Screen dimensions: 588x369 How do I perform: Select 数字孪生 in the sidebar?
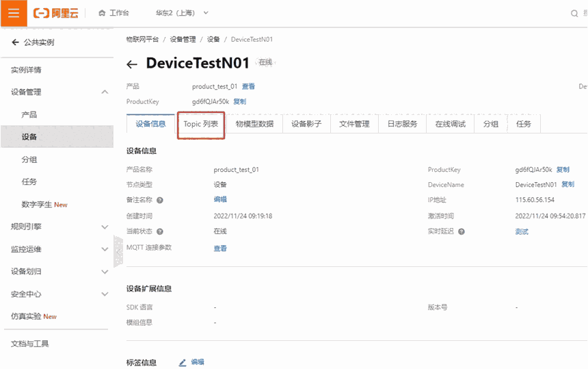pyautogui.click(x=44, y=204)
